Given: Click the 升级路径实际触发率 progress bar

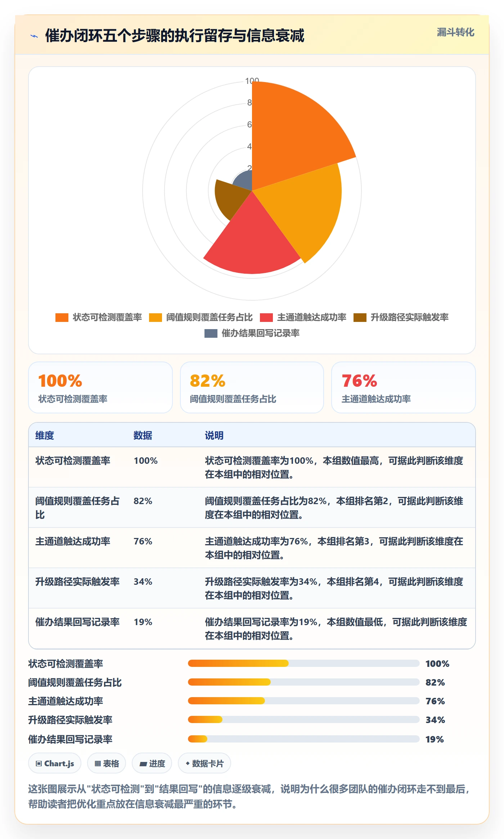Looking at the screenshot, I should tap(304, 719).
